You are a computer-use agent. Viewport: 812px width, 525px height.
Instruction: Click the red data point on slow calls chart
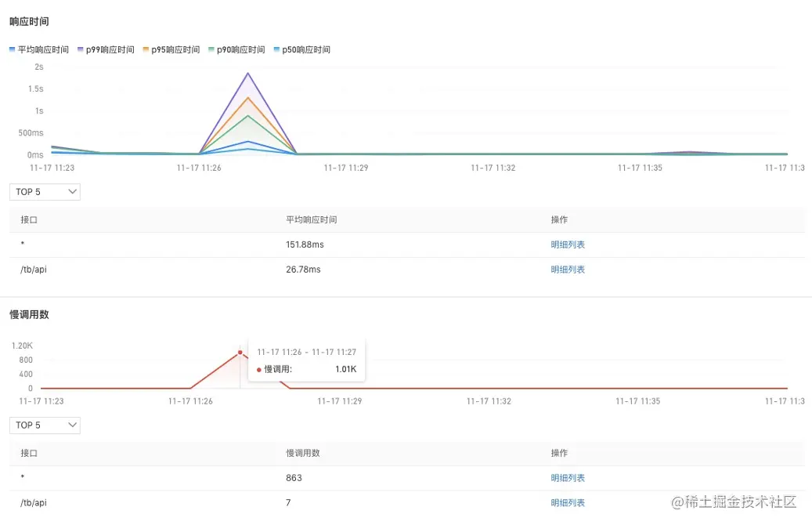[x=240, y=353]
